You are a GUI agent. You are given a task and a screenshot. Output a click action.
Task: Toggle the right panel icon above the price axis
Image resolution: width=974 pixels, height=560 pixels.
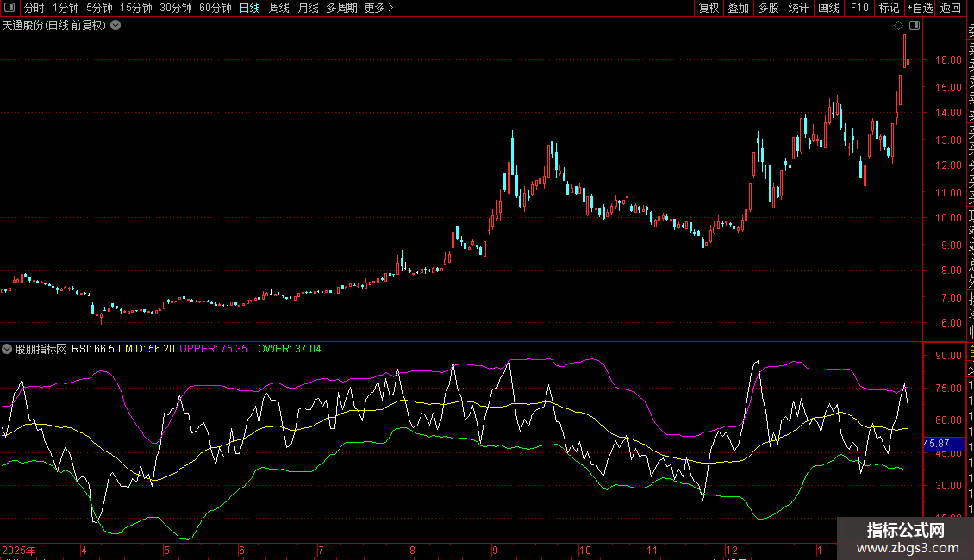915,26
